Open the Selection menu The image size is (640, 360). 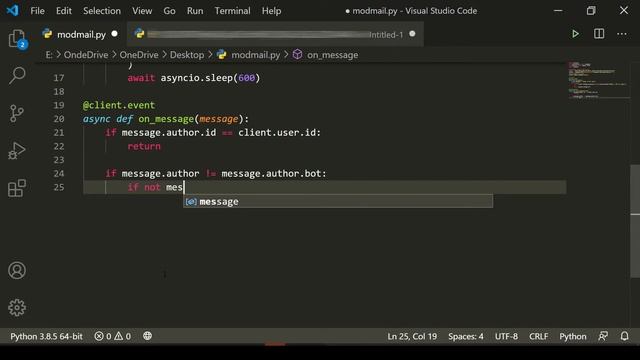[x=102, y=11]
